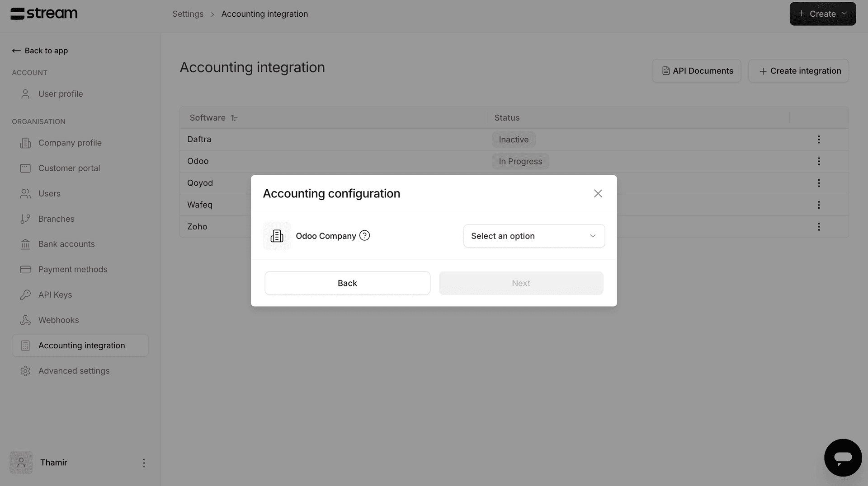Screen dimensions: 868x486
Task: Click the User profile person icon
Action: tap(25, 94)
